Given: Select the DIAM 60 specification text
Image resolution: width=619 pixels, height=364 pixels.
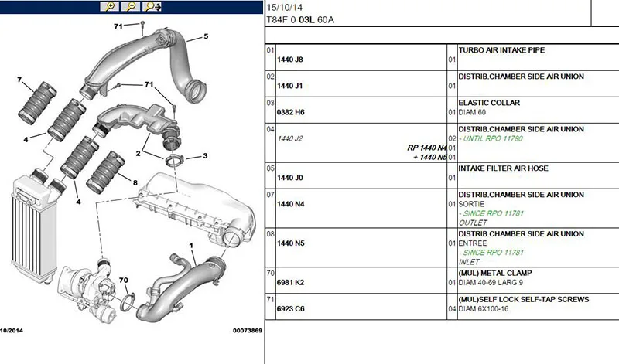Looking at the screenshot, I should 472,112.
